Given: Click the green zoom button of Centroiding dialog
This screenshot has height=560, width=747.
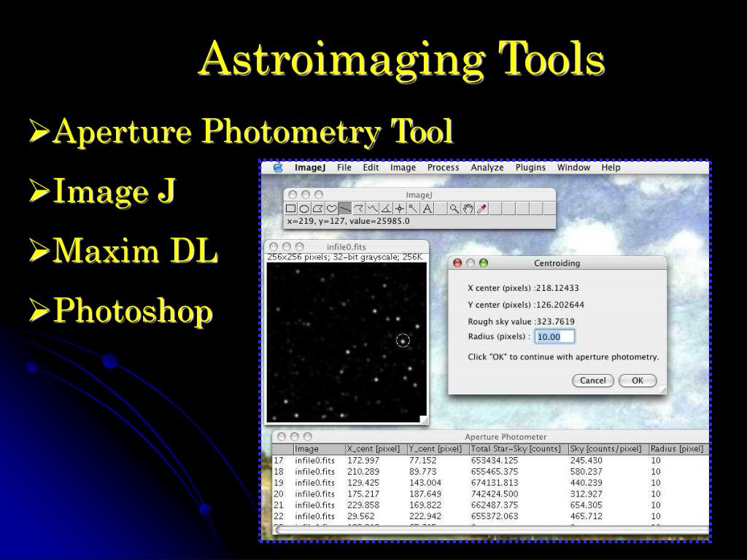Looking at the screenshot, I should tap(484, 262).
